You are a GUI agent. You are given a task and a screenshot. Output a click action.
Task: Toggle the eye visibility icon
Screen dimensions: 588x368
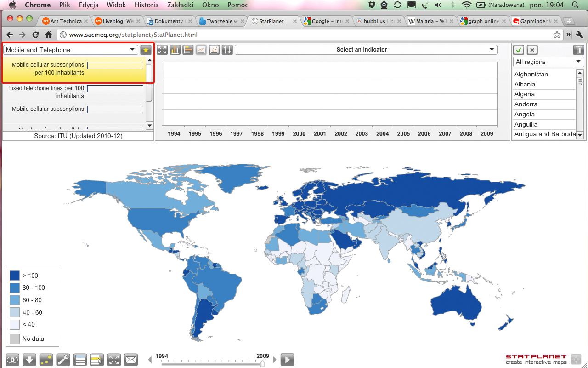pyautogui.click(x=12, y=360)
